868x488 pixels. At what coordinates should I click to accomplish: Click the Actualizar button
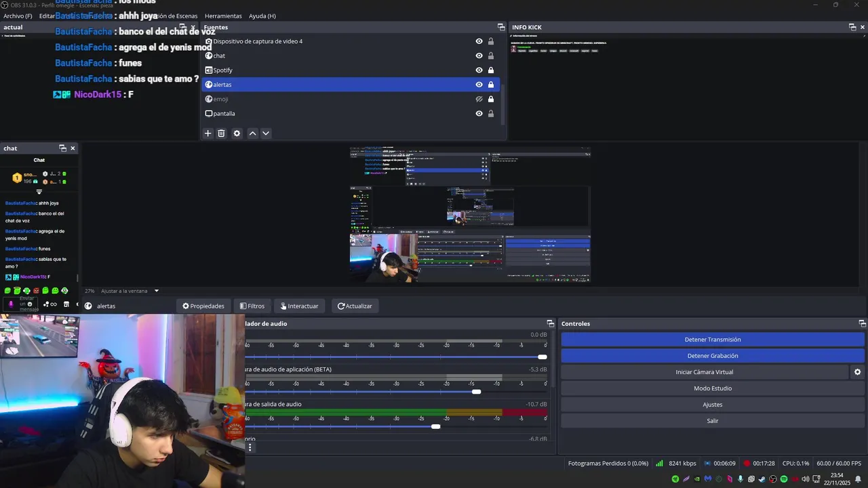coord(355,306)
